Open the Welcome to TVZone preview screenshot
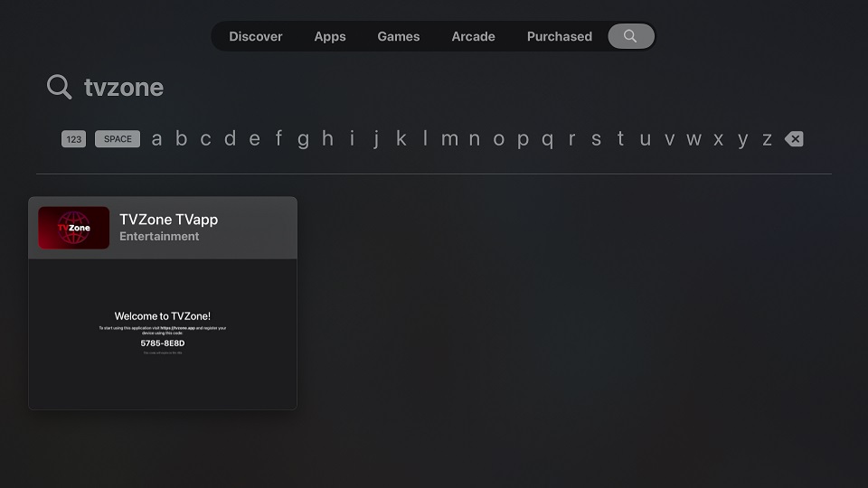Screen dimensions: 868x488 (163, 334)
